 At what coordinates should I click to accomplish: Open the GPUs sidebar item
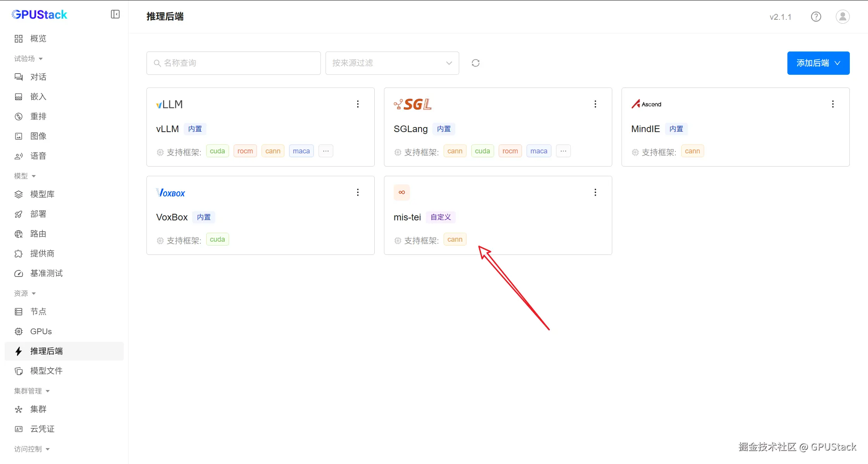coord(41,331)
